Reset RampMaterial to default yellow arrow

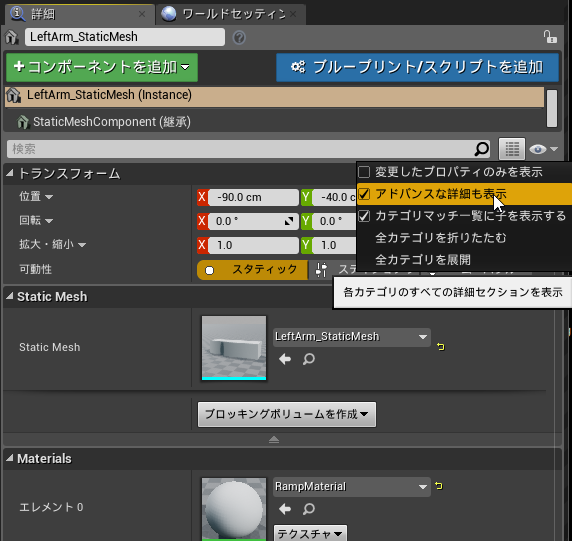tap(439, 486)
